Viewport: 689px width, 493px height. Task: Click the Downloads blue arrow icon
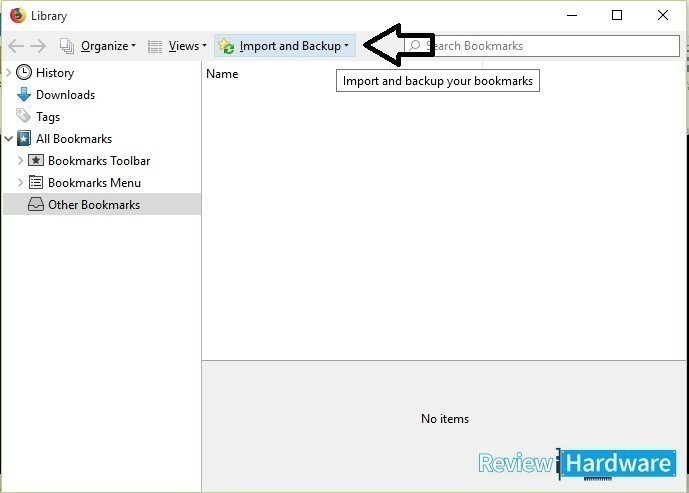tap(24, 94)
